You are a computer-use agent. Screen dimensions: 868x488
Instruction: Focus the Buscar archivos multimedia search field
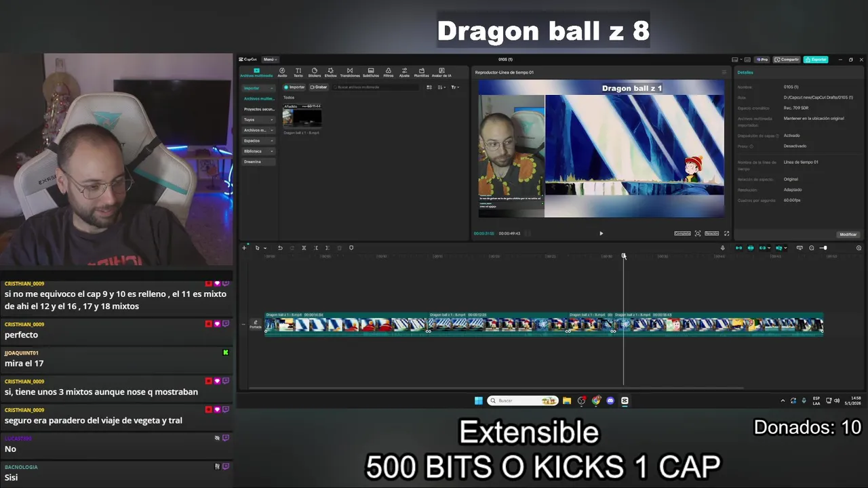point(376,87)
